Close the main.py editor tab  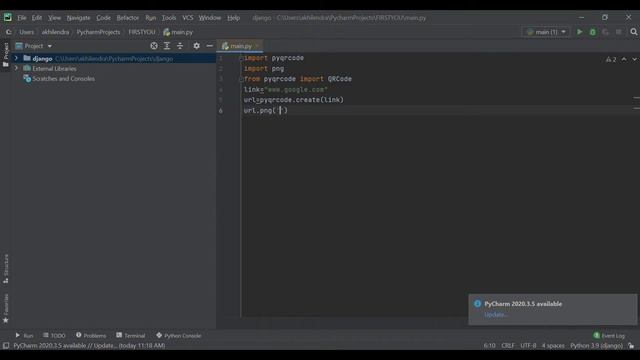(257, 46)
